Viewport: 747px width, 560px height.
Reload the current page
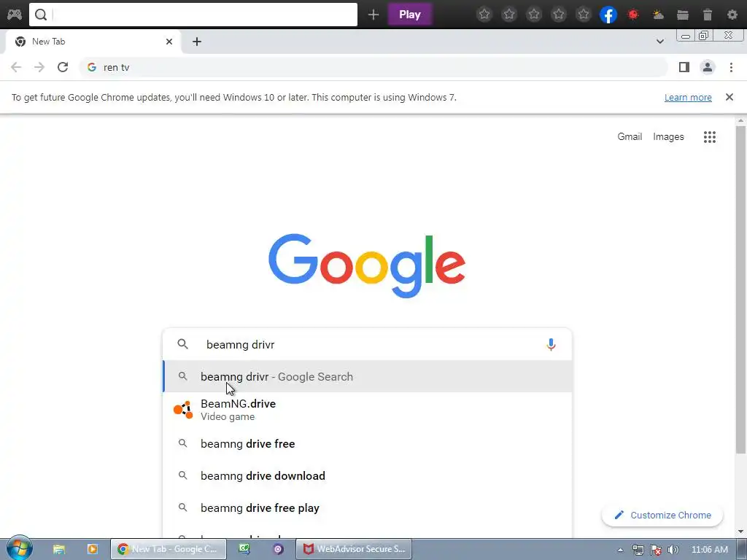pyautogui.click(x=63, y=67)
